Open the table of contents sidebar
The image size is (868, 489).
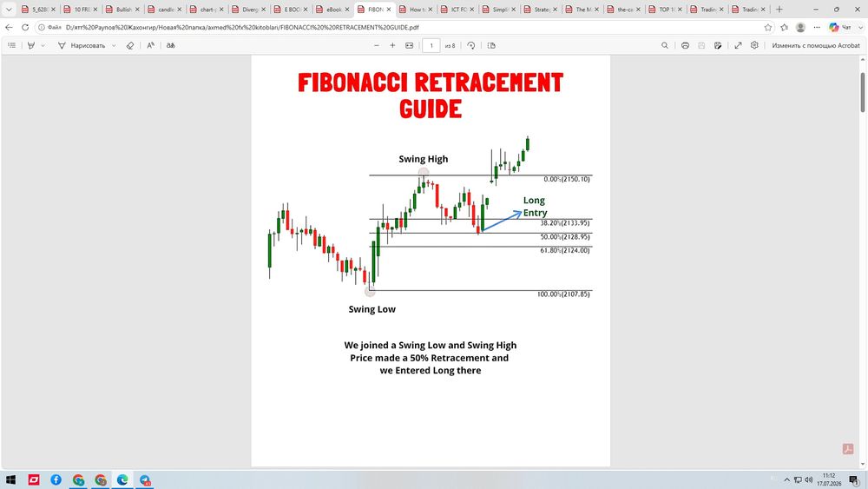click(x=11, y=45)
